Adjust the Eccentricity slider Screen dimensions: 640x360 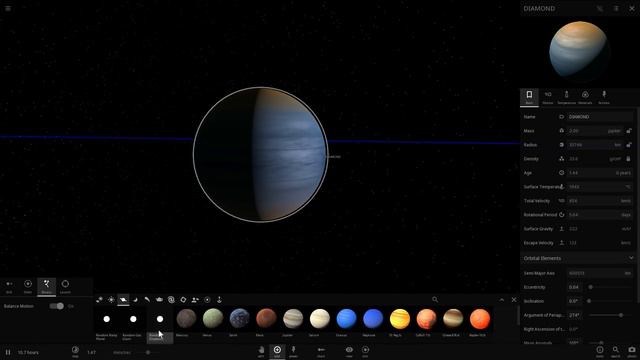610,287
